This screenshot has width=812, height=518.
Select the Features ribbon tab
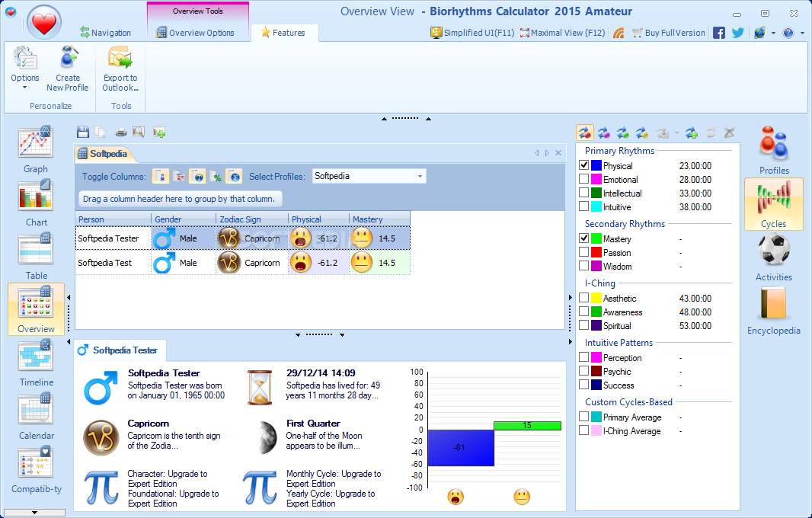pyautogui.click(x=283, y=33)
